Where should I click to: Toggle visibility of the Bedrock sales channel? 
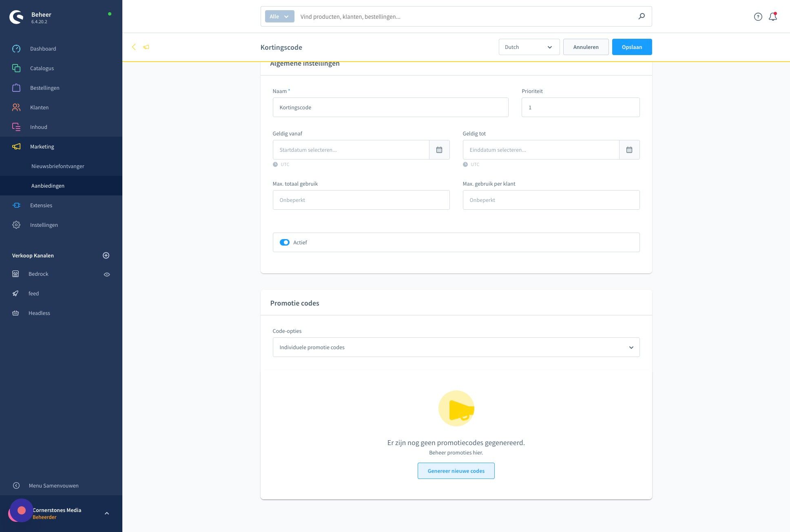[107, 274]
